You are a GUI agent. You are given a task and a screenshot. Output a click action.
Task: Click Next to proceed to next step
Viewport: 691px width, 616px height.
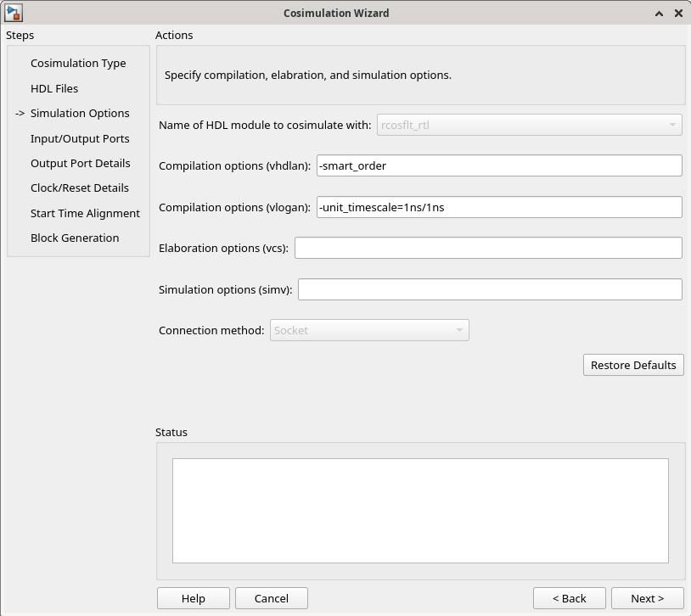click(647, 598)
